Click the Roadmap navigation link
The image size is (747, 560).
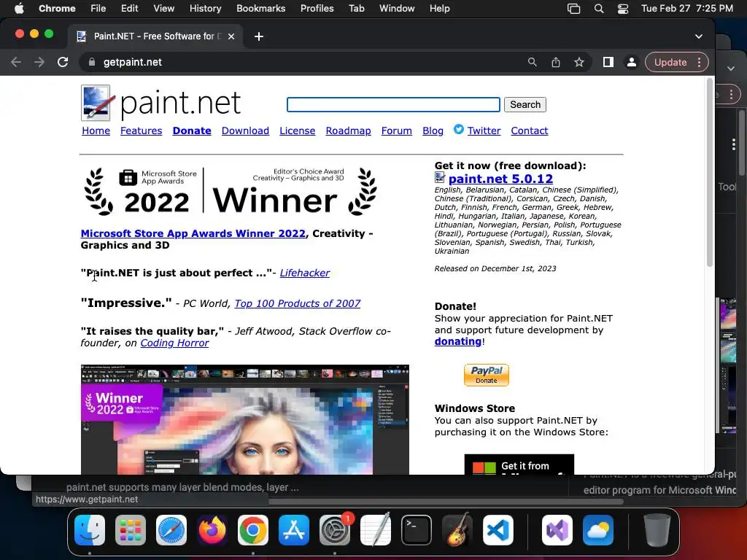click(348, 131)
